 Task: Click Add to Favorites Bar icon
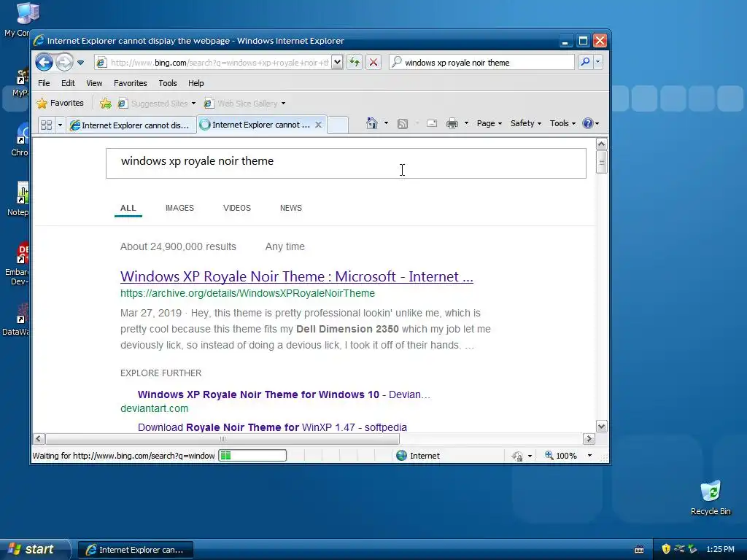tap(106, 104)
